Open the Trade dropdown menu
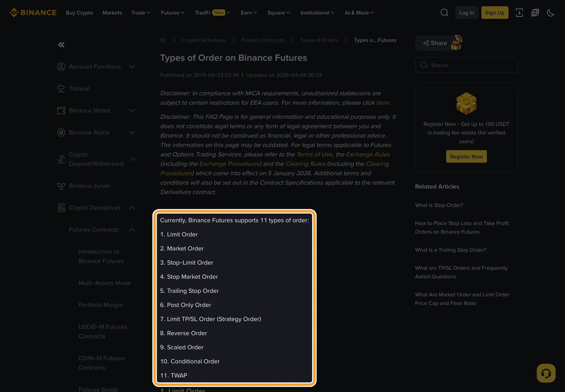The width and height of the screenshot is (565, 392). [x=141, y=13]
